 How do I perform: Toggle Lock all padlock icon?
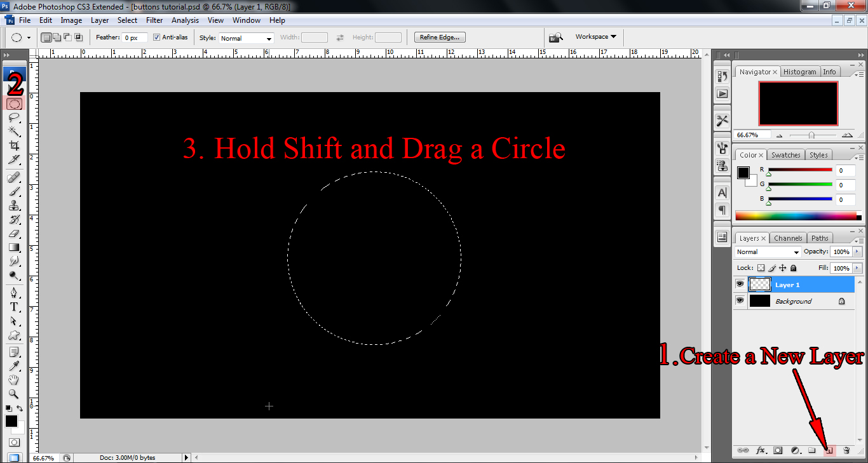pos(793,268)
